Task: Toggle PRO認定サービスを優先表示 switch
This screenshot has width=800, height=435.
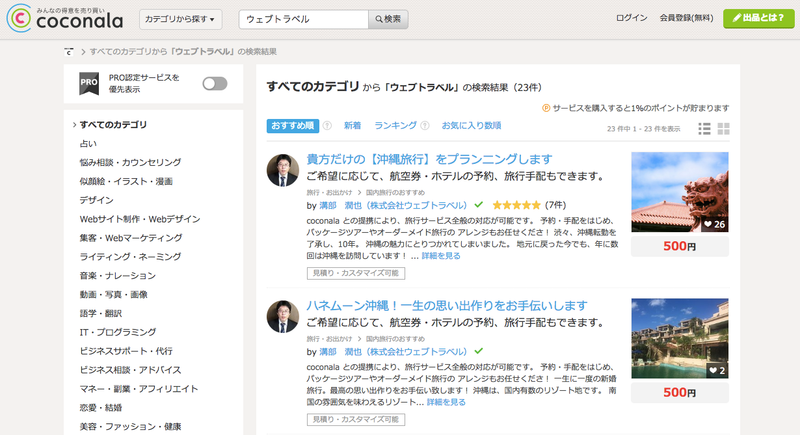Action: (x=214, y=84)
